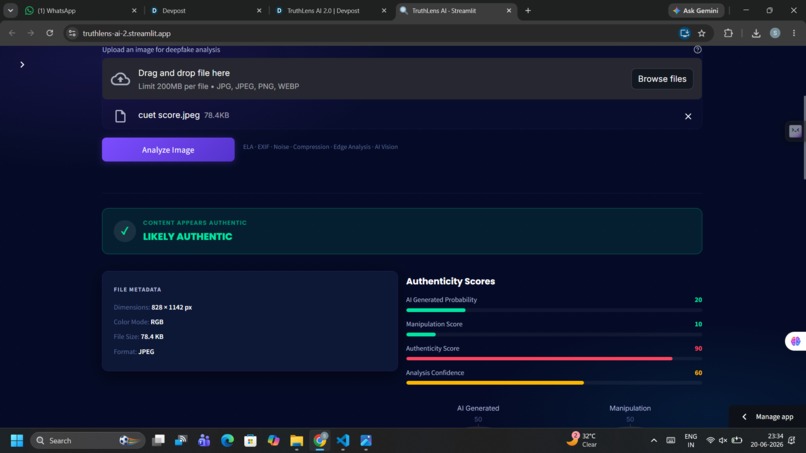Click the taskbar Search box

(87, 441)
